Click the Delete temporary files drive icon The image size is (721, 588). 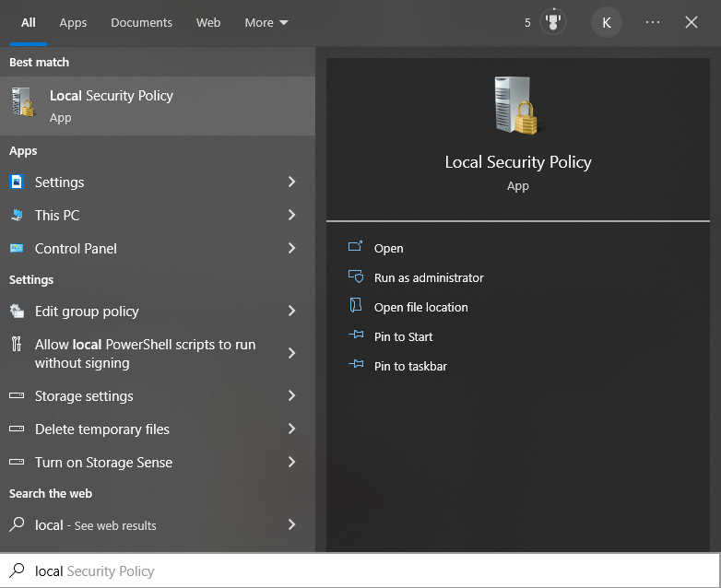coord(17,429)
